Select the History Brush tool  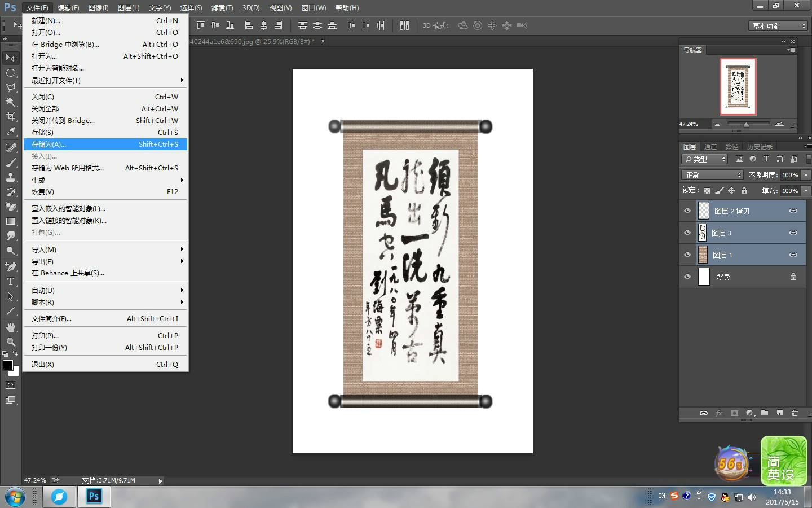[x=11, y=192]
